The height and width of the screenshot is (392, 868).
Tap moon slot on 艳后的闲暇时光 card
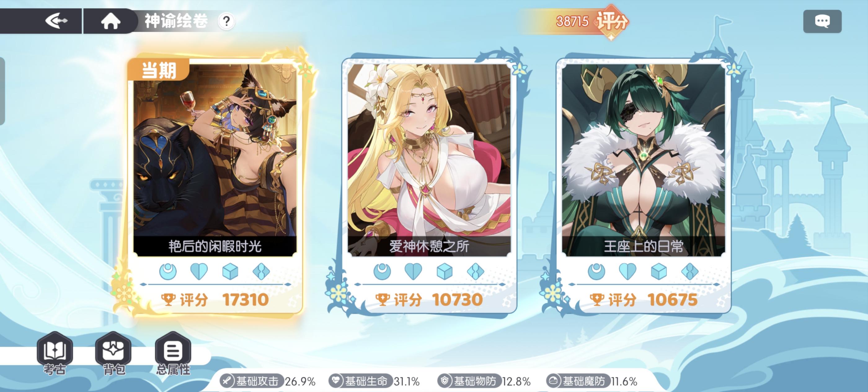(x=168, y=271)
